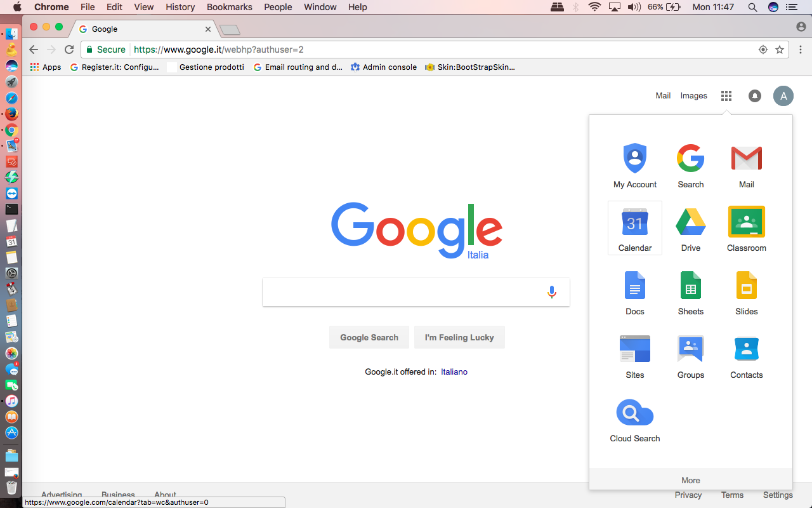Image resolution: width=812 pixels, height=508 pixels.
Task: Open the View menu
Action: click(x=144, y=7)
